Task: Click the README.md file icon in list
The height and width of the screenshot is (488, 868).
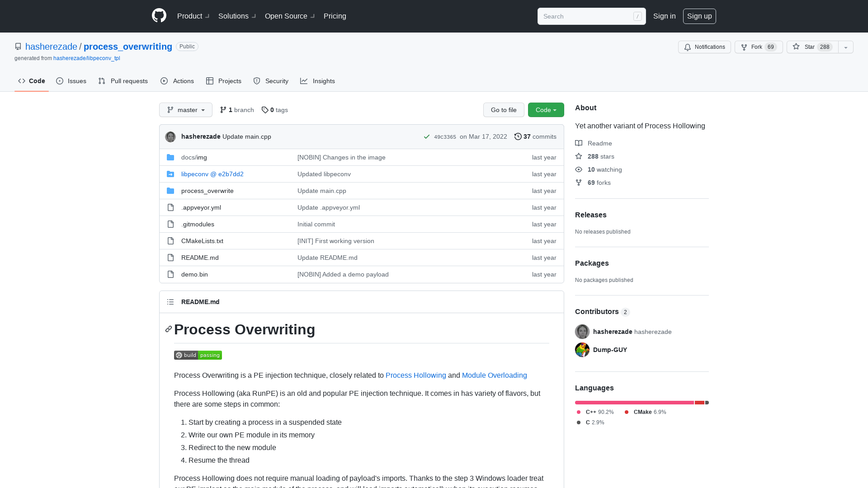Action: tap(170, 258)
